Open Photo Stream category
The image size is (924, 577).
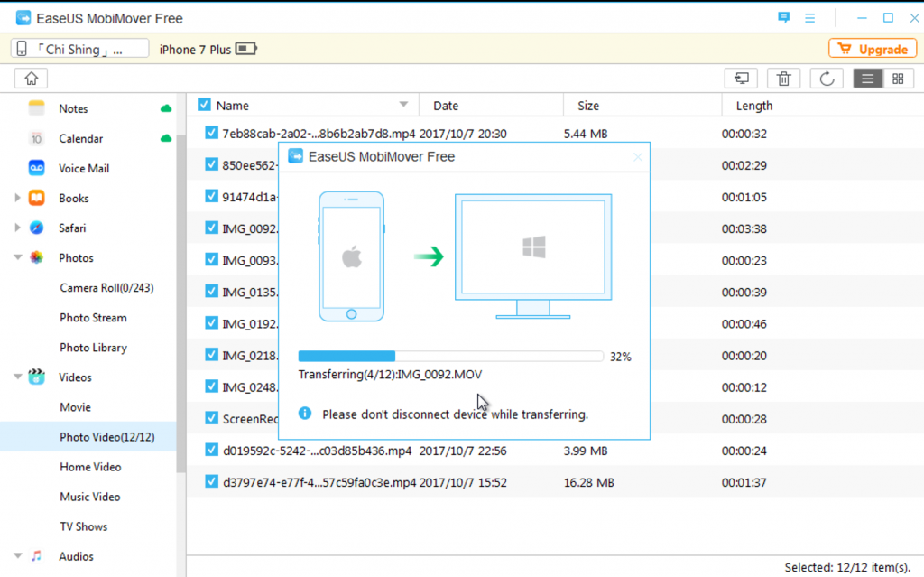coord(93,318)
